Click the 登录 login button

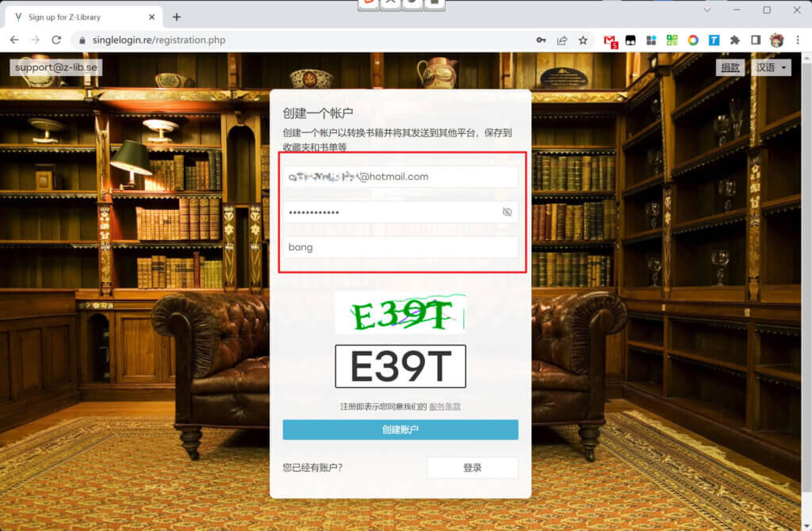point(472,468)
